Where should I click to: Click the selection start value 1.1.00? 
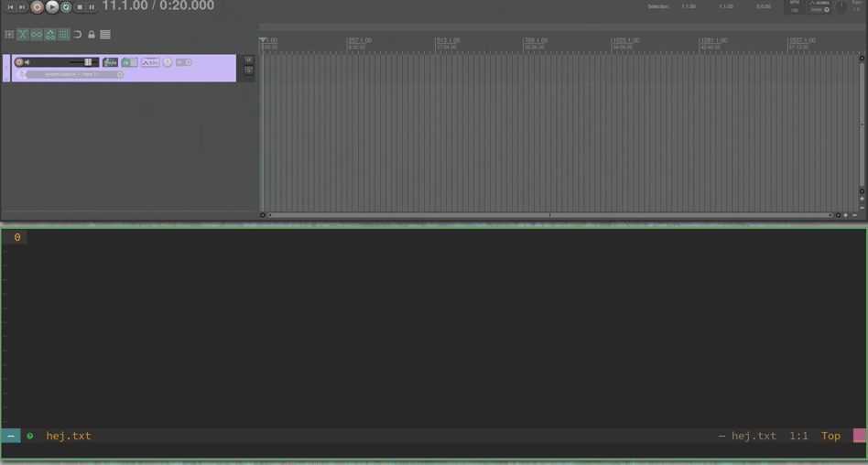click(x=689, y=6)
